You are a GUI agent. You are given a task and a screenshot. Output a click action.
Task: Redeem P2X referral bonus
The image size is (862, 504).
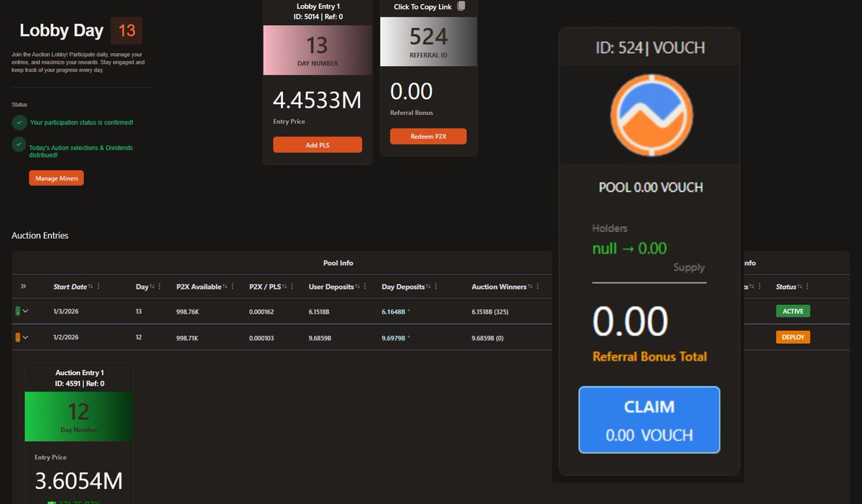point(428,136)
